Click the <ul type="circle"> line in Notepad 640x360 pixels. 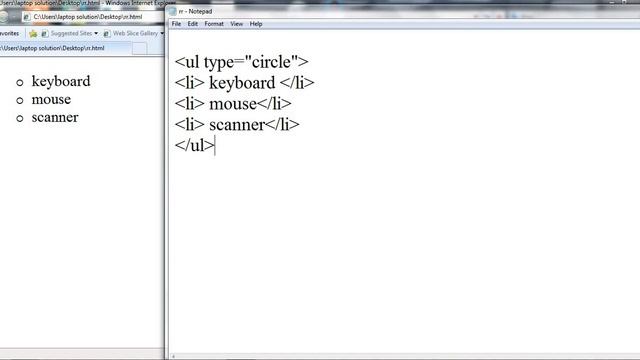click(241, 62)
